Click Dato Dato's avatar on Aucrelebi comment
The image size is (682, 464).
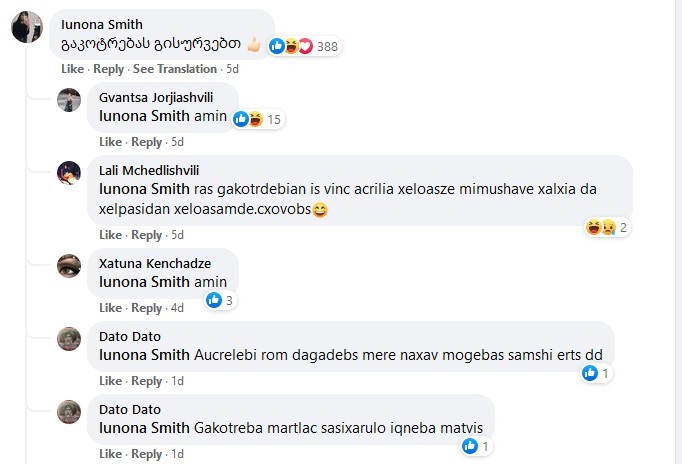tap(69, 338)
